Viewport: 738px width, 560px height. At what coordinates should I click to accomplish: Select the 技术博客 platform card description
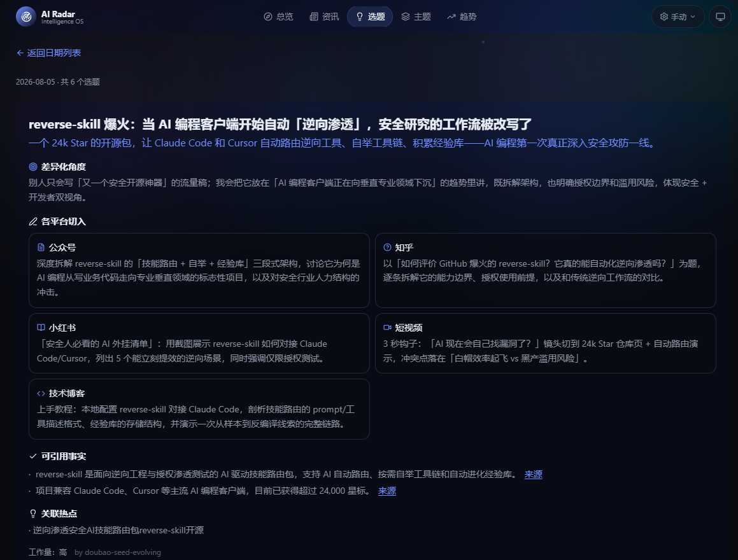pos(195,417)
